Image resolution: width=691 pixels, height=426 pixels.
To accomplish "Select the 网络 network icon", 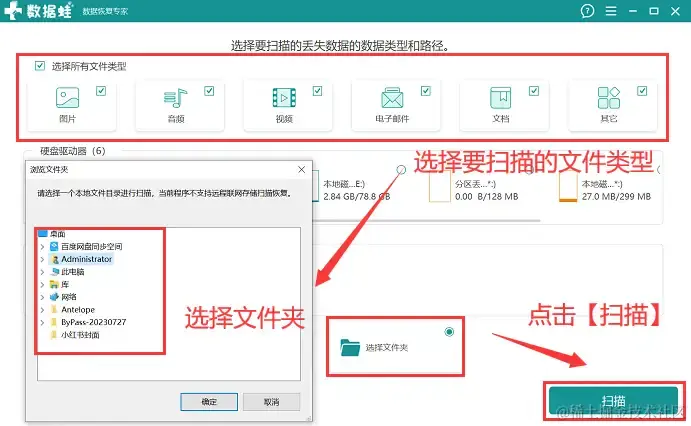I will [54, 297].
